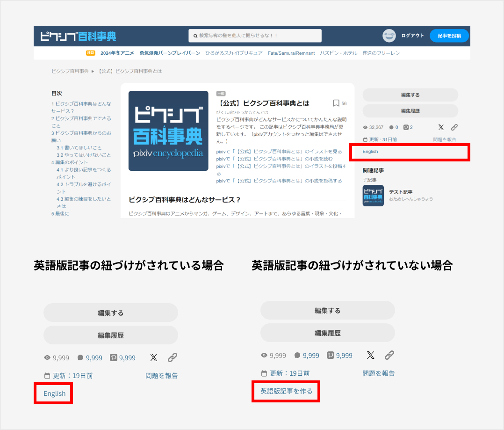Click 編集履歴 in the されている場合 panel
Image resolution: width=504 pixels, height=430 pixels.
pyautogui.click(x=110, y=335)
